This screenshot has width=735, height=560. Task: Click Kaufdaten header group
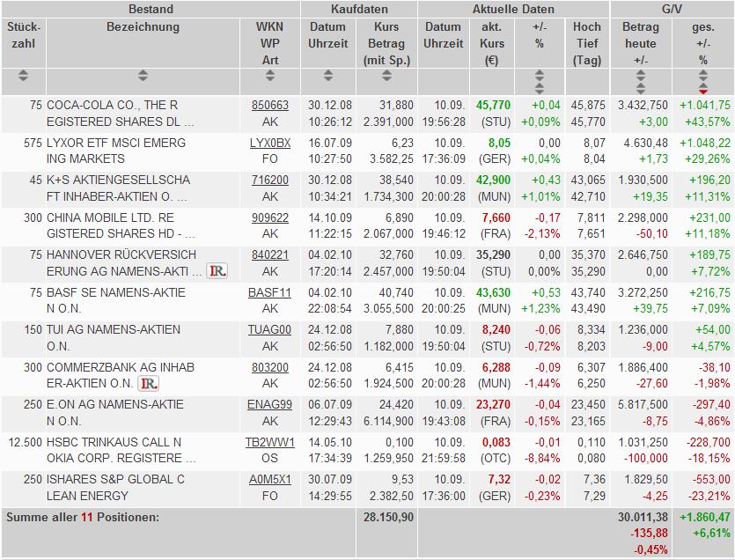(x=359, y=9)
